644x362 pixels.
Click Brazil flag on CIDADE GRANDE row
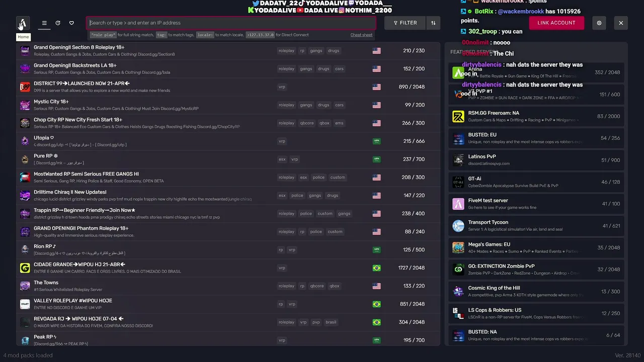(376, 268)
